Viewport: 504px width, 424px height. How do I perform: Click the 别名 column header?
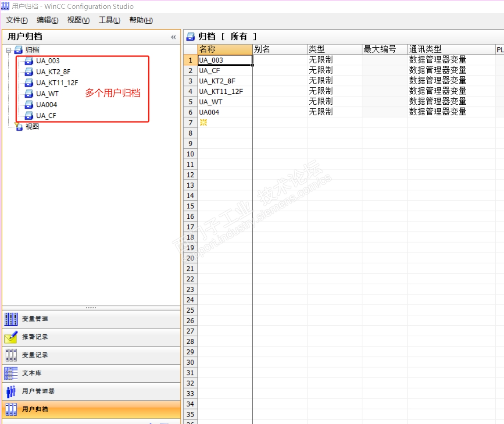click(280, 49)
